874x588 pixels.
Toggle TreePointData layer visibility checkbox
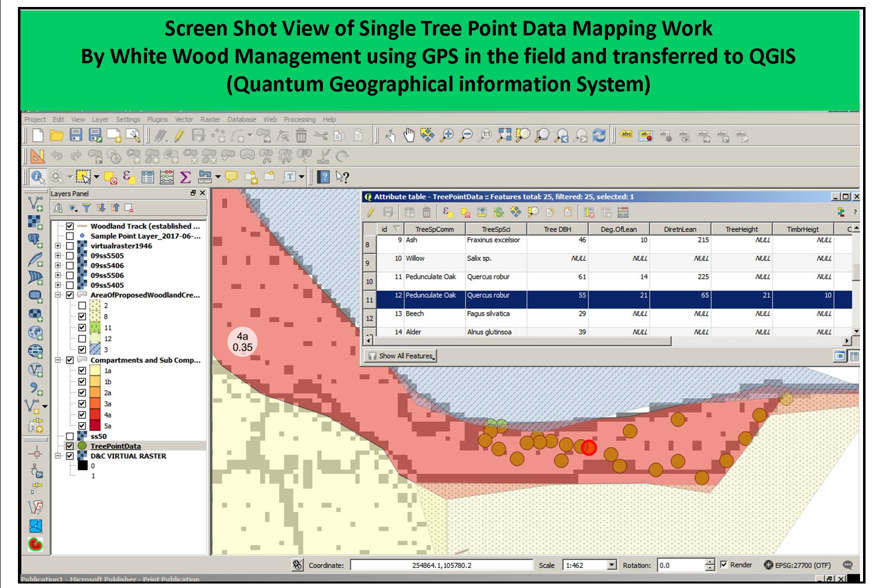tap(70, 446)
